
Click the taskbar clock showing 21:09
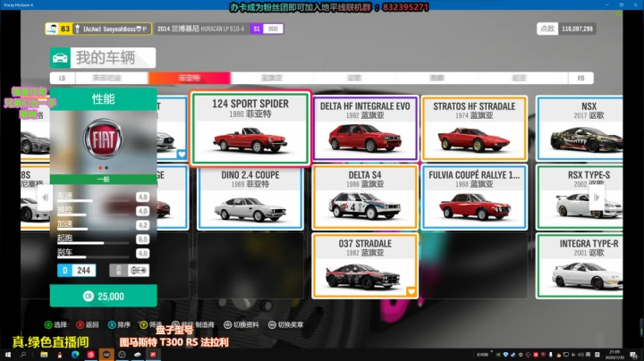pyautogui.click(x=614, y=355)
